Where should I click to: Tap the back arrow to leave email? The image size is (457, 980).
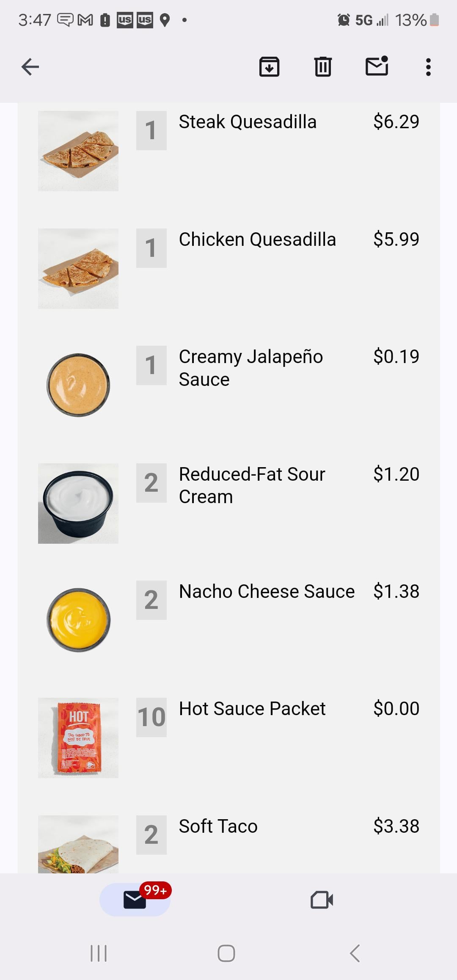point(30,67)
